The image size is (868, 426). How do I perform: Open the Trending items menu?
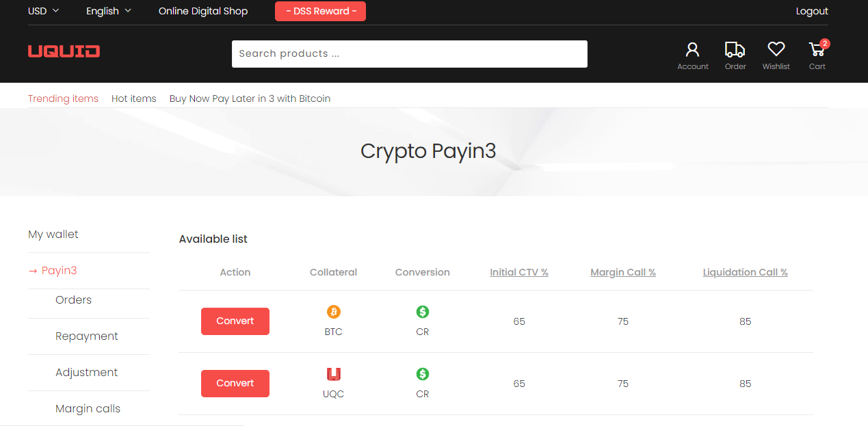63,98
